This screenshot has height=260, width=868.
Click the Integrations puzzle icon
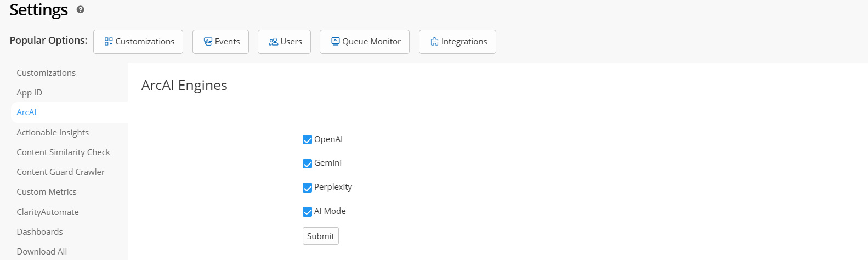point(434,42)
